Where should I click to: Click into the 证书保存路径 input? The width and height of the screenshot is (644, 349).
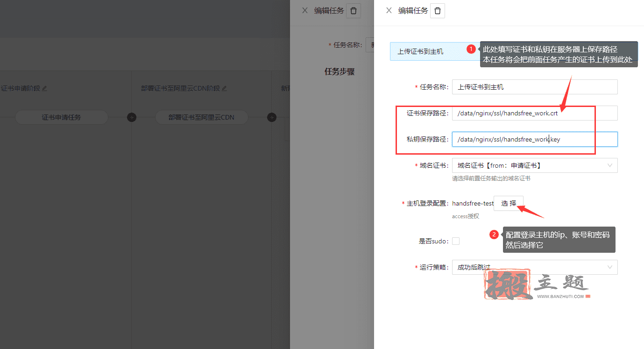(535, 113)
